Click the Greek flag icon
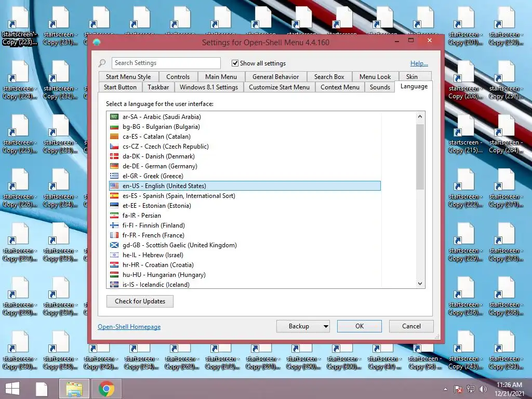The width and height of the screenshot is (532, 399). coord(114,176)
